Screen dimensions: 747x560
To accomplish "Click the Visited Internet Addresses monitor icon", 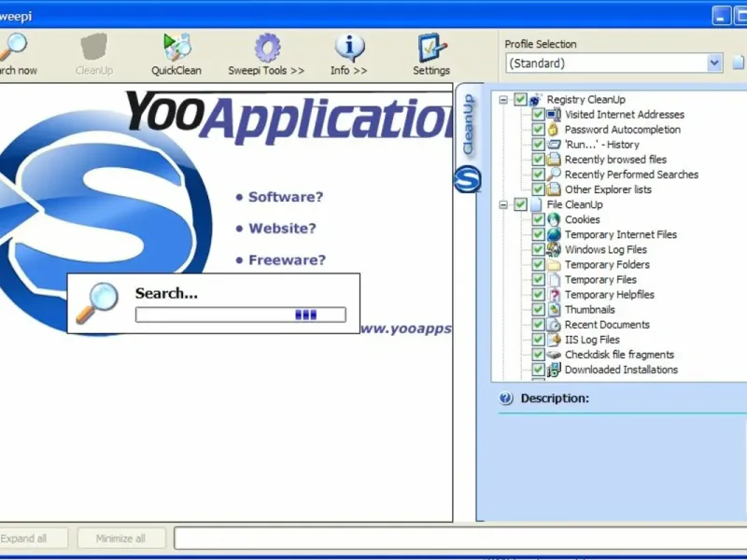I will pyautogui.click(x=554, y=114).
